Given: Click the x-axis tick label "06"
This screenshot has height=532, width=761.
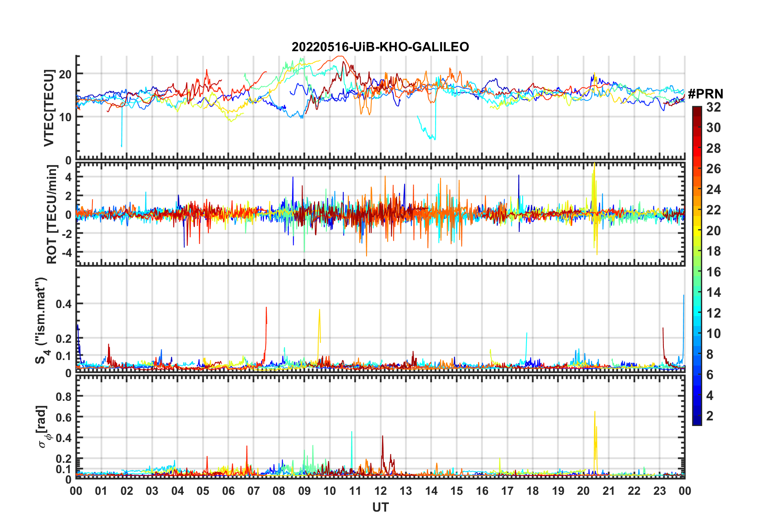Looking at the screenshot, I should tap(228, 491).
